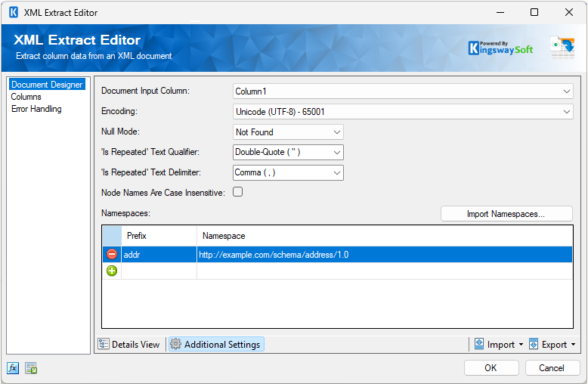588x384 pixels.
Task: Click the OK button
Action: (x=491, y=368)
